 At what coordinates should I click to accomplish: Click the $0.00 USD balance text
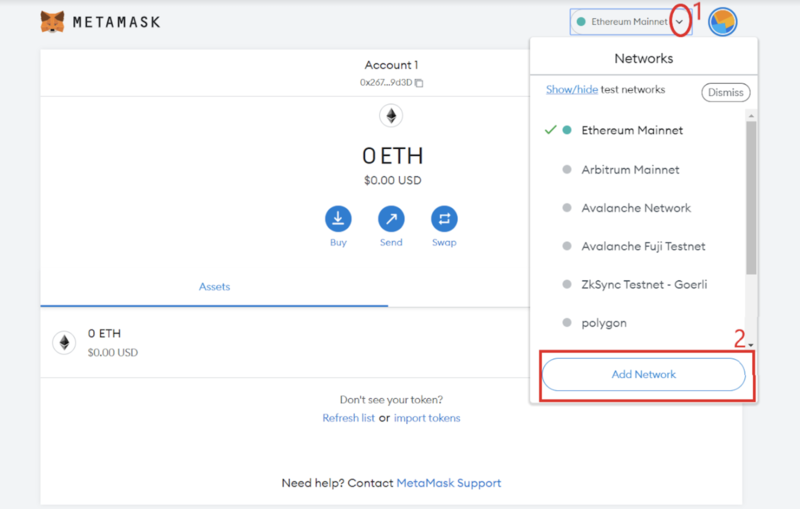[x=392, y=180]
